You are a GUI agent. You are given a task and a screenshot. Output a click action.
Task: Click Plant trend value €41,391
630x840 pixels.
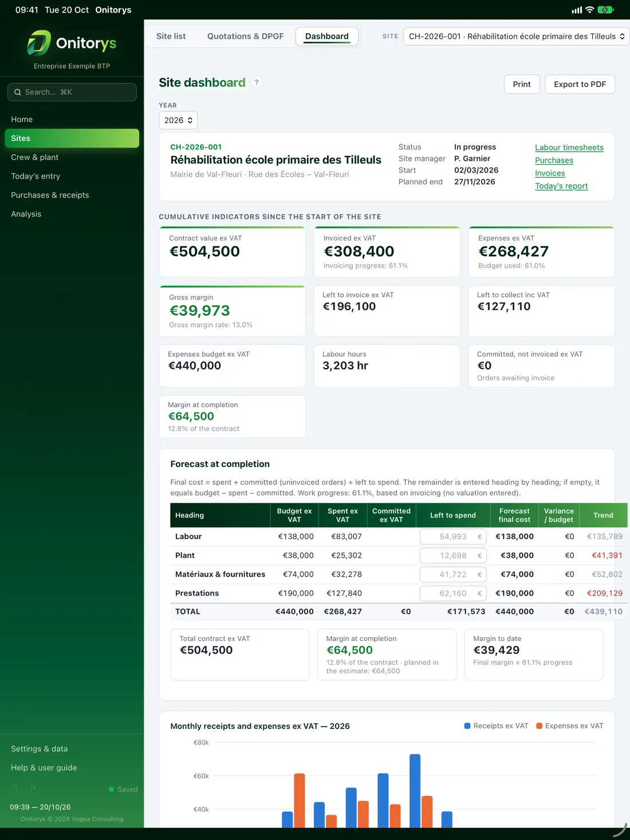(x=607, y=555)
